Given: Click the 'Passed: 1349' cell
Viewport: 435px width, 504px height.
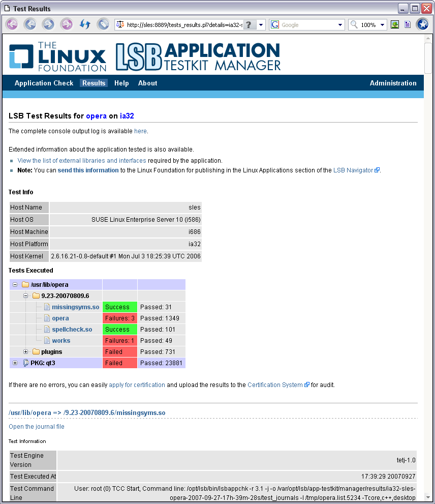Looking at the screenshot, I should (161, 318).
